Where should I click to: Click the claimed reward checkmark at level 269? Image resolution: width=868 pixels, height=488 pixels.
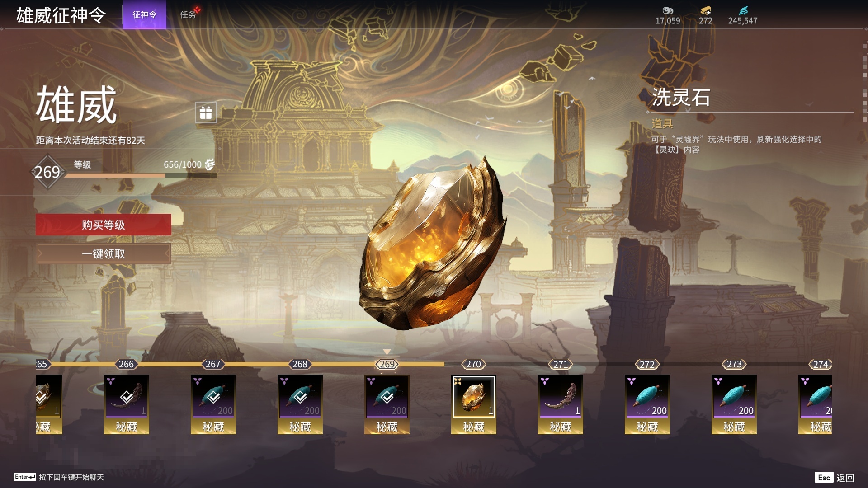[387, 397]
